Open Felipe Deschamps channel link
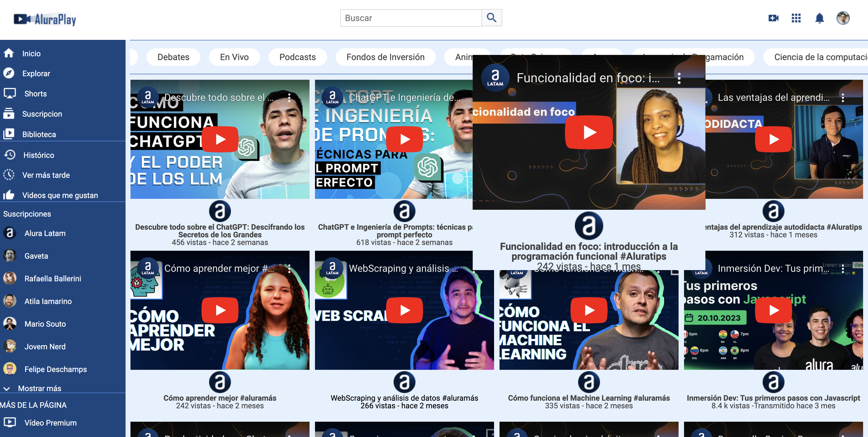The image size is (868, 437). click(x=55, y=369)
